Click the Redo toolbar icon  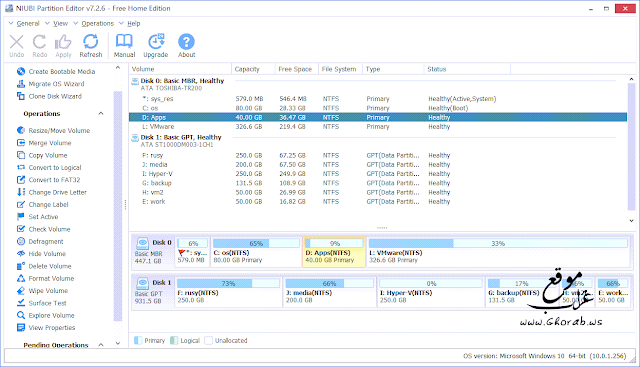click(x=40, y=46)
